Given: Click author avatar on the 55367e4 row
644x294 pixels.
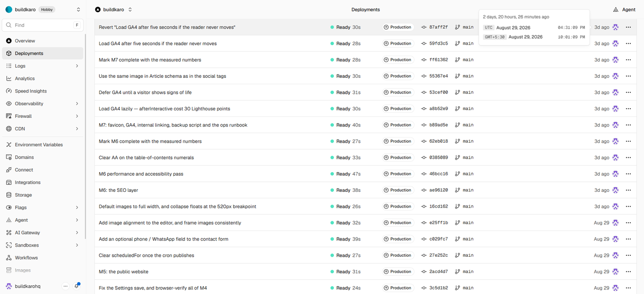Looking at the screenshot, I should 615,76.
